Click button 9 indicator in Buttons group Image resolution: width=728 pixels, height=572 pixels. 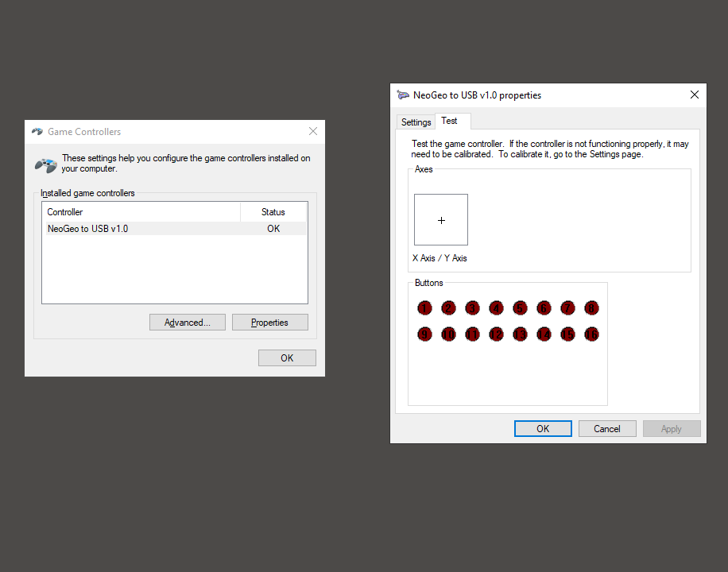(424, 334)
